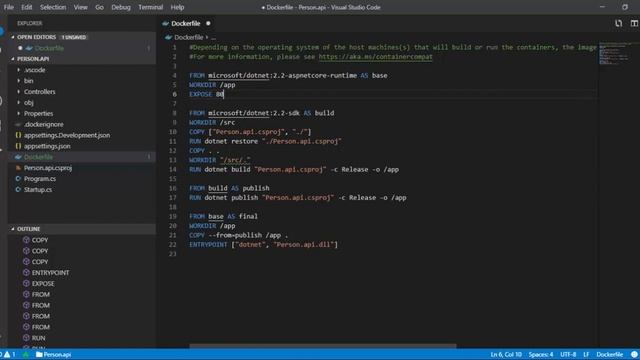This screenshot has width=640, height=360.
Task: Expand the obj folder
Action: (29, 102)
